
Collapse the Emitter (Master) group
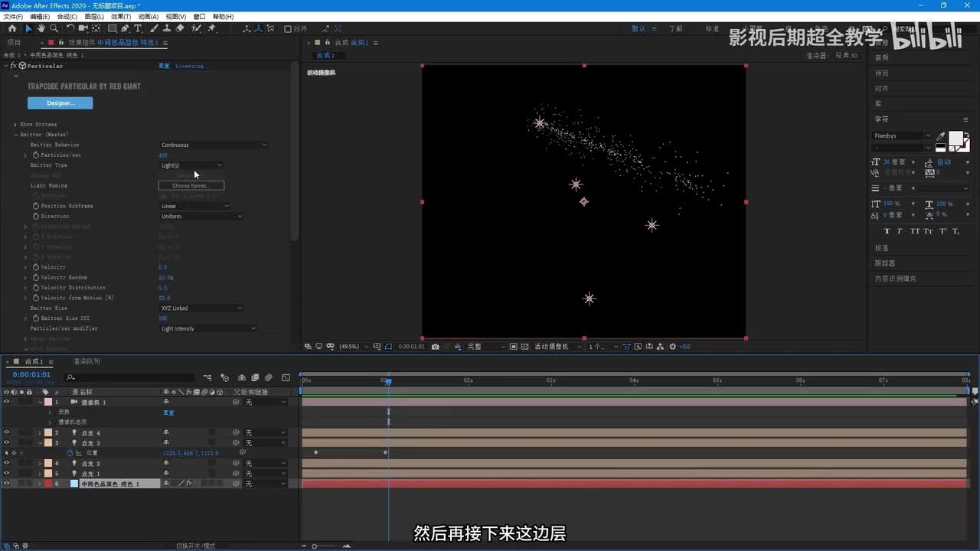click(15, 135)
